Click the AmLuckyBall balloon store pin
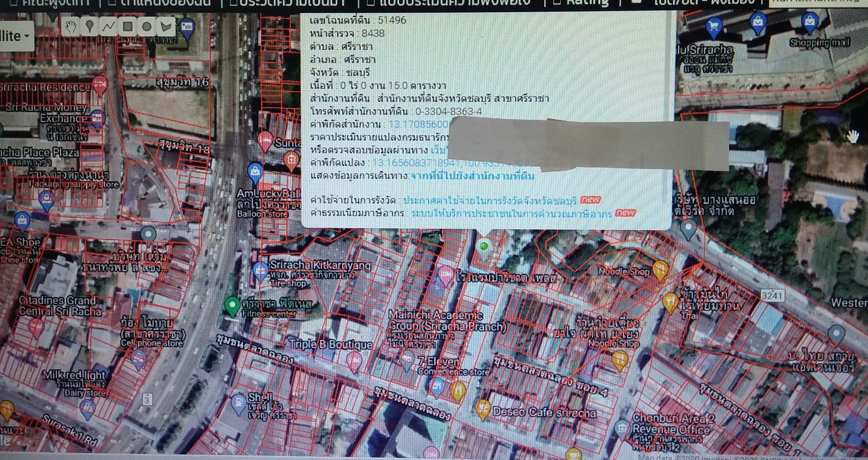The image size is (868, 460). coord(255,172)
